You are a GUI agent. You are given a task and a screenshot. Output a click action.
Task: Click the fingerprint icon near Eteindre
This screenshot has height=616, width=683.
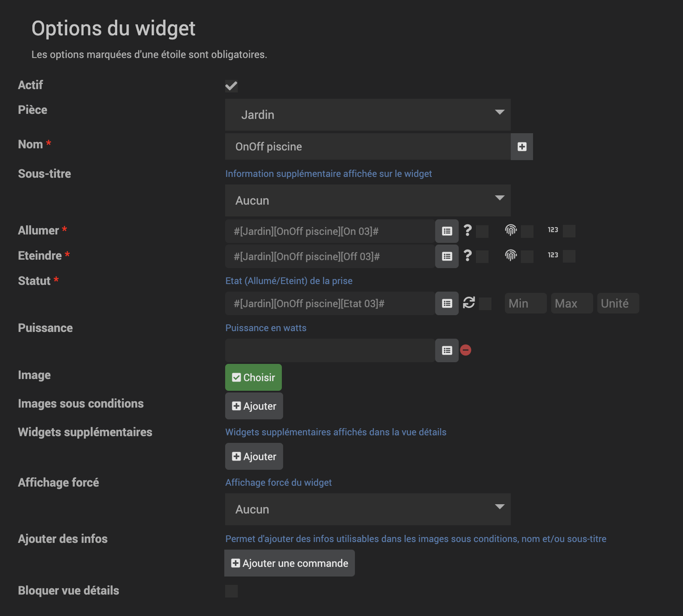[x=511, y=255]
